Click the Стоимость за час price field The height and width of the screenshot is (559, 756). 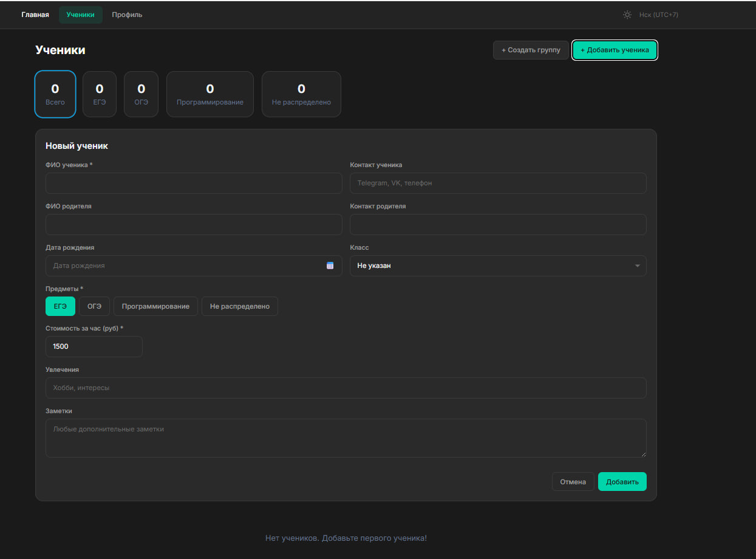coord(94,346)
